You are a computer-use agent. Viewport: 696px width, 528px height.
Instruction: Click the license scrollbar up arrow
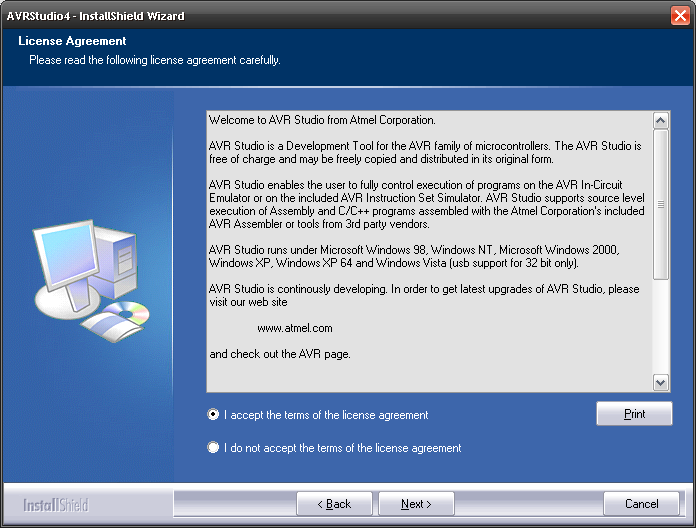click(x=660, y=121)
